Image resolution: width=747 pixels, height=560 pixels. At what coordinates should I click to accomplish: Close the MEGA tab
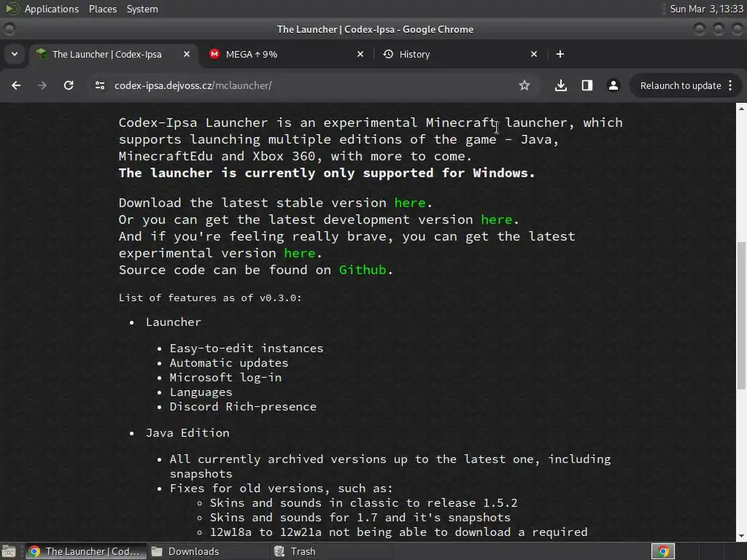[x=360, y=54]
